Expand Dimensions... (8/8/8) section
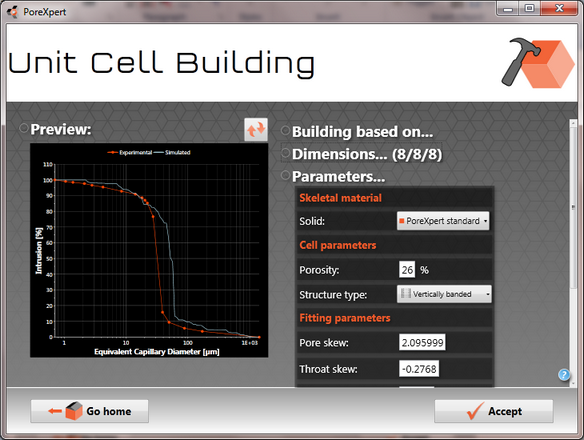 pyautogui.click(x=367, y=154)
